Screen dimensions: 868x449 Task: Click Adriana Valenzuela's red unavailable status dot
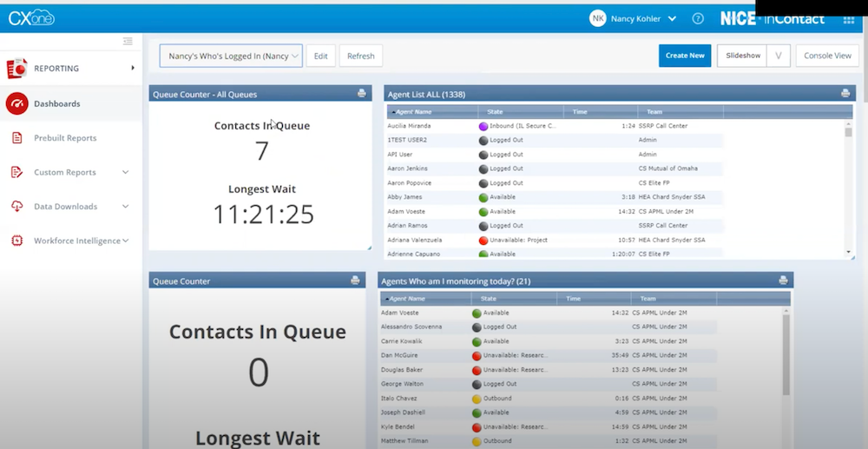483,241
